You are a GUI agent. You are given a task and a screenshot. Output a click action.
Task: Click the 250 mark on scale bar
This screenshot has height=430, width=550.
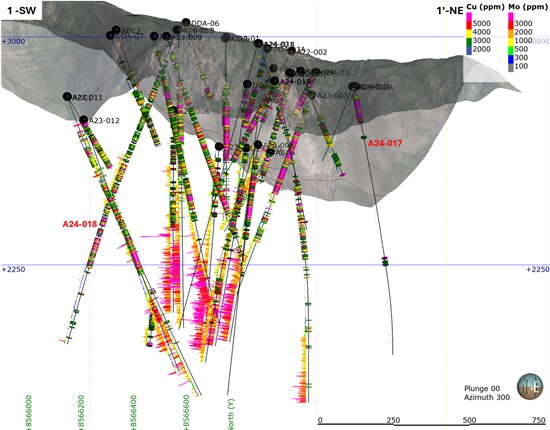tap(393, 420)
